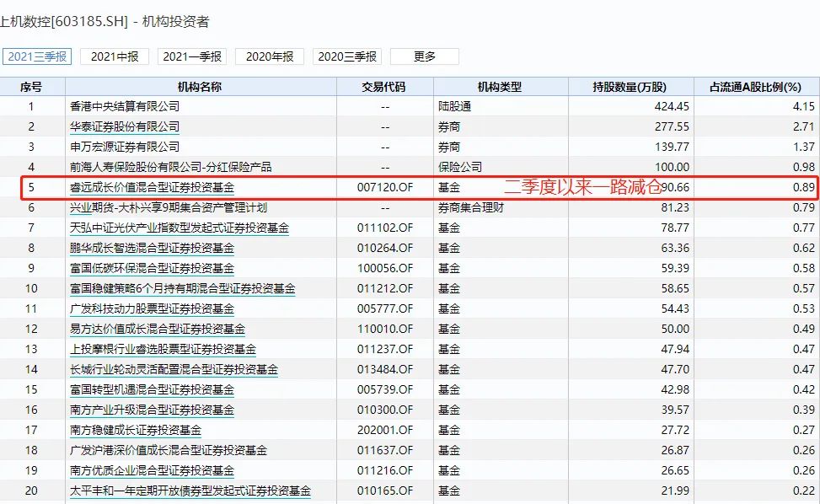Viewport: 820px width, 504px height.
Task: Select 前海人寿保险股份有限公司-分红保险产品 row name
Action: click(170, 168)
